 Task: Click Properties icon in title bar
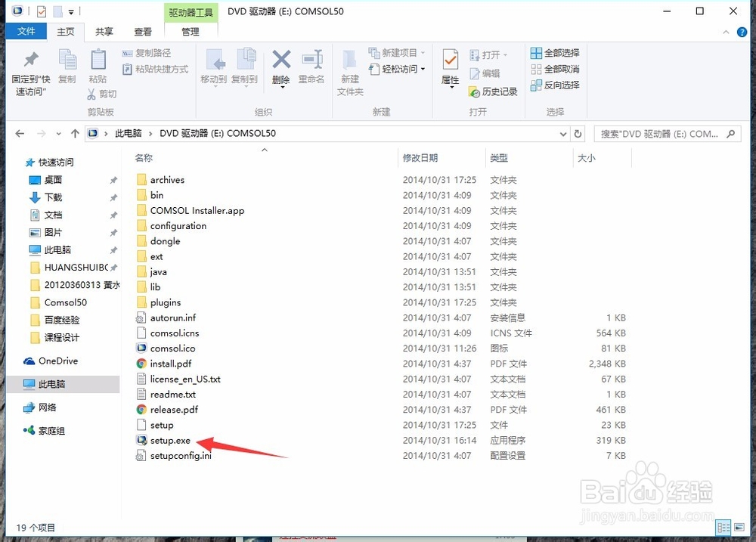[42, 11]
